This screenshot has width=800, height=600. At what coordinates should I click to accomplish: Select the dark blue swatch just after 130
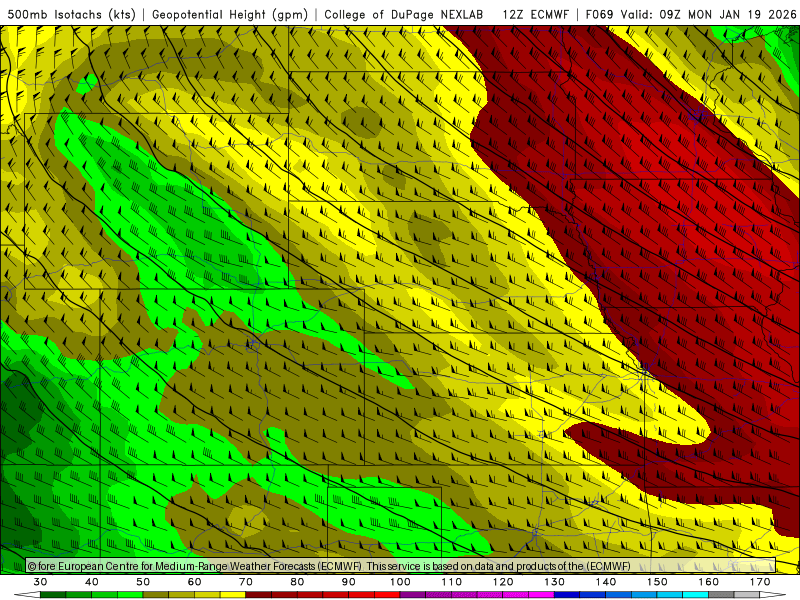click(x=567, y=595)
